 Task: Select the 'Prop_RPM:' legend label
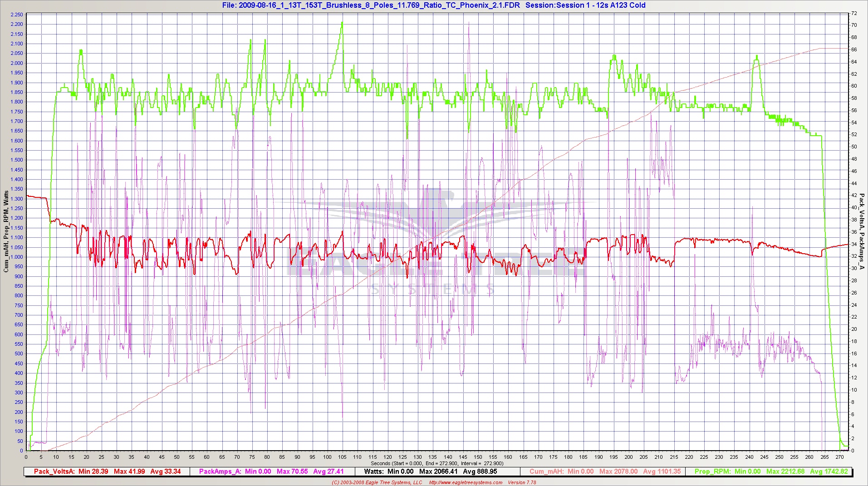click(712, 471)
